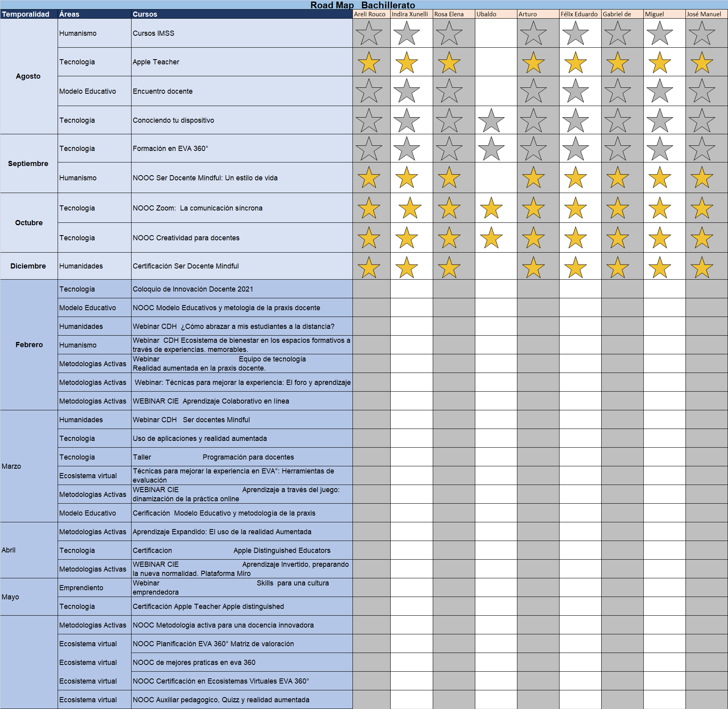Click the Áreas column header
Viewport: 728px width, 709px height.
coord(95,14)
